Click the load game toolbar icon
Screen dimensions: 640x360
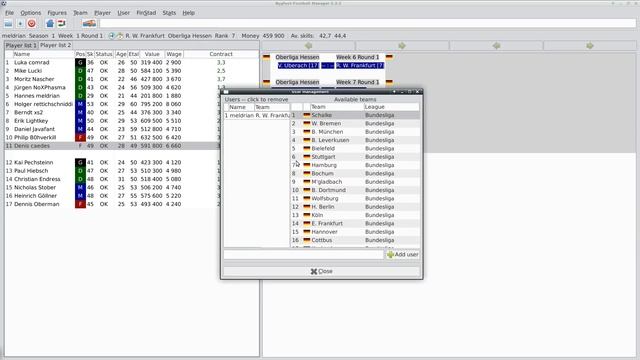pyautogui.click(x=9, y=24)
